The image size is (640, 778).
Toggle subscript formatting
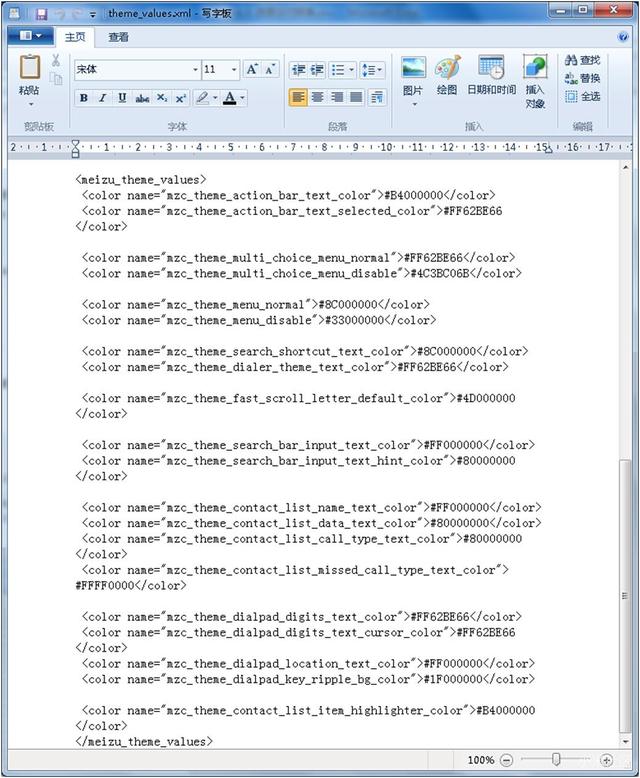click(162, 98)
